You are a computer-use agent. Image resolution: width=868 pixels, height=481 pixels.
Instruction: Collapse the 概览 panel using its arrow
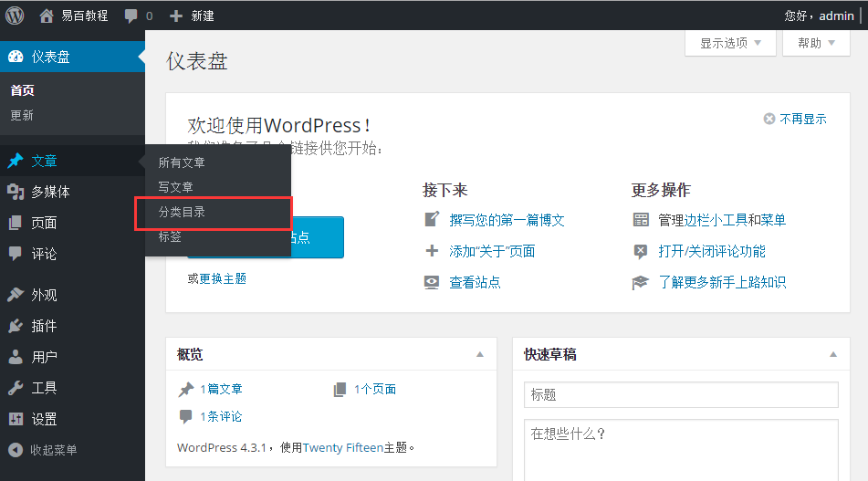(x=480, y=354)
